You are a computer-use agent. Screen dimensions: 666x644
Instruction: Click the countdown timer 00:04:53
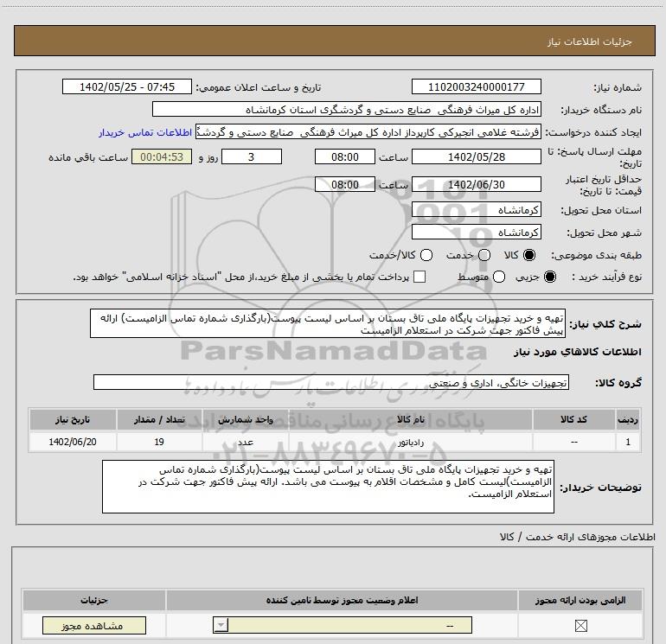click(x=162, y=156)
